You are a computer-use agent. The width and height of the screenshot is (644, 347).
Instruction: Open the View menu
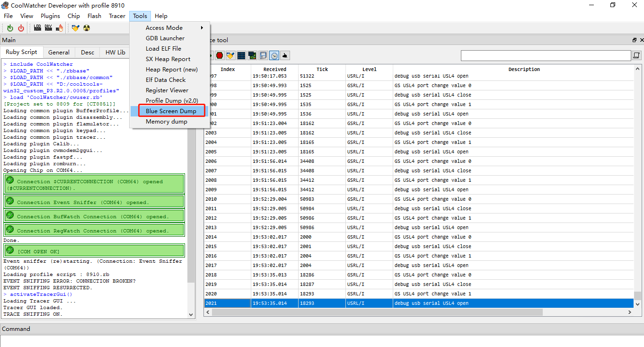point(26,16)
